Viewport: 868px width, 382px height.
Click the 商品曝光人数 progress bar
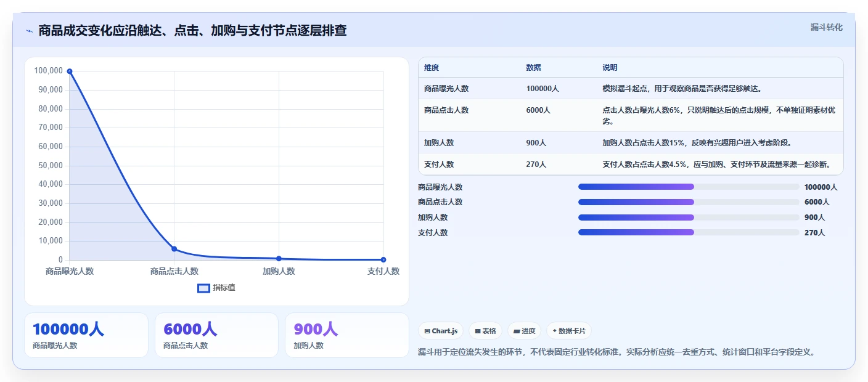(x=689, y=187)
